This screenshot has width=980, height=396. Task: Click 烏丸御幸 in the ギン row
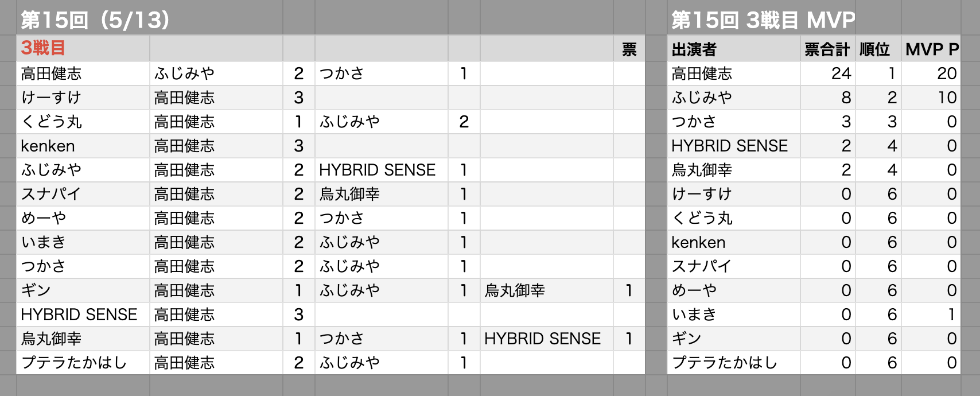547,290
